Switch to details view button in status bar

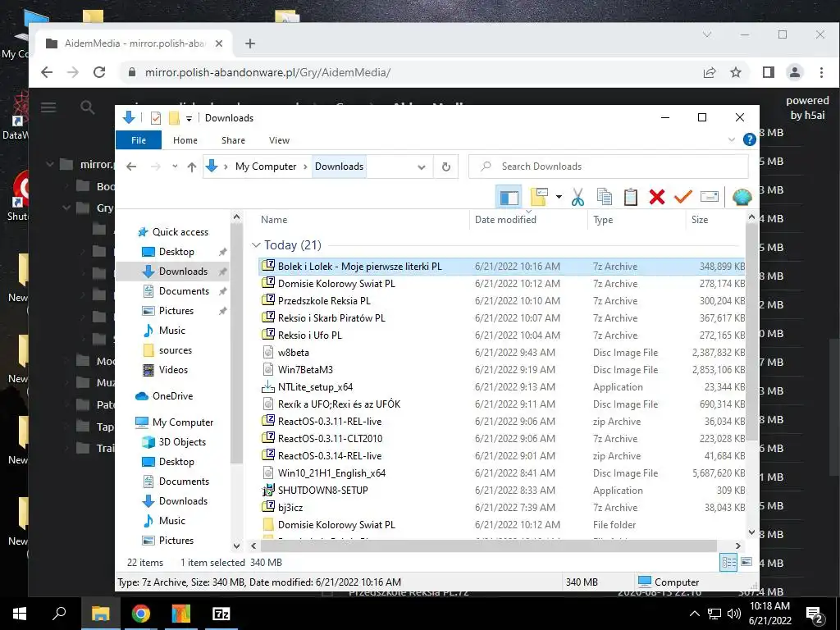coord(729,562)
